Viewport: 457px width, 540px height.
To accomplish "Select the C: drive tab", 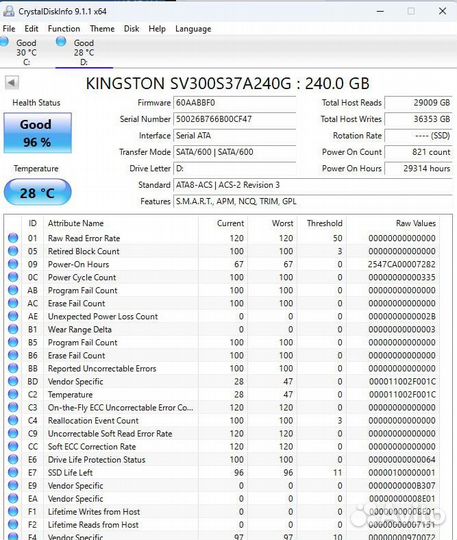I will point(26,52).
